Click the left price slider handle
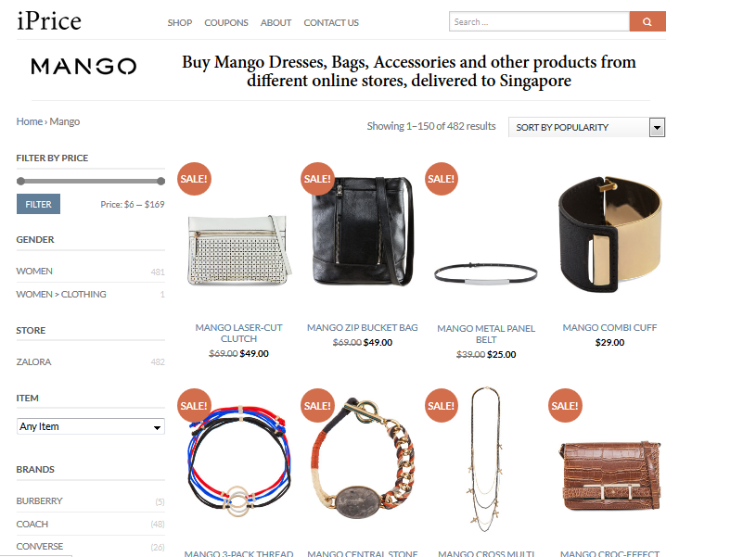The image size is (756, 557). tap(20, 181)
